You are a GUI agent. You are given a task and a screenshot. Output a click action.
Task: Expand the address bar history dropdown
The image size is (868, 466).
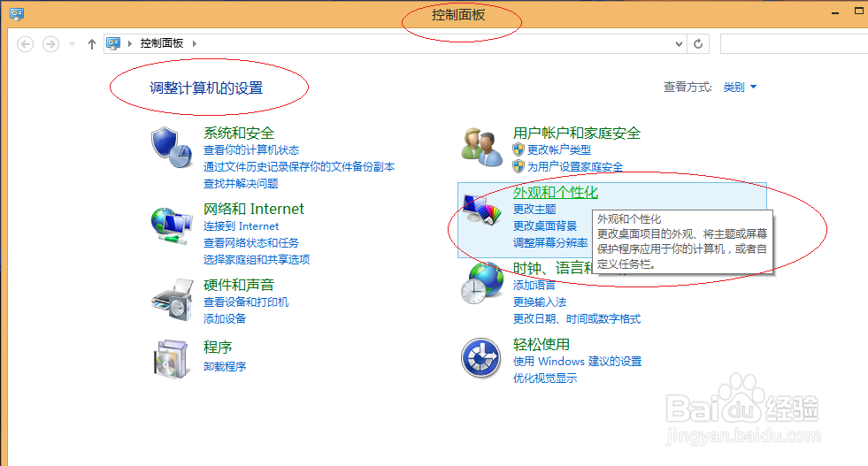point(680,43)
